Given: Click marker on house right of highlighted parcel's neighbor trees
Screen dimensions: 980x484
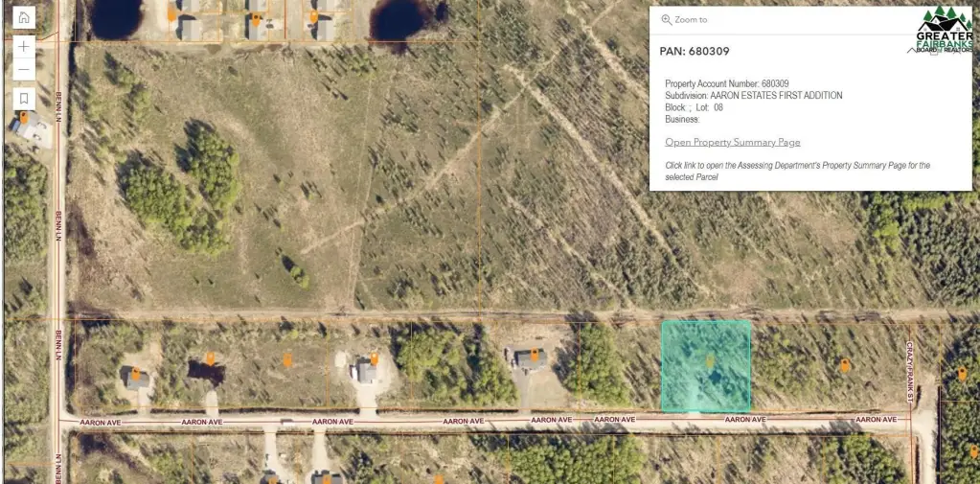Looking at the screenshot, I should coord(535,357).
